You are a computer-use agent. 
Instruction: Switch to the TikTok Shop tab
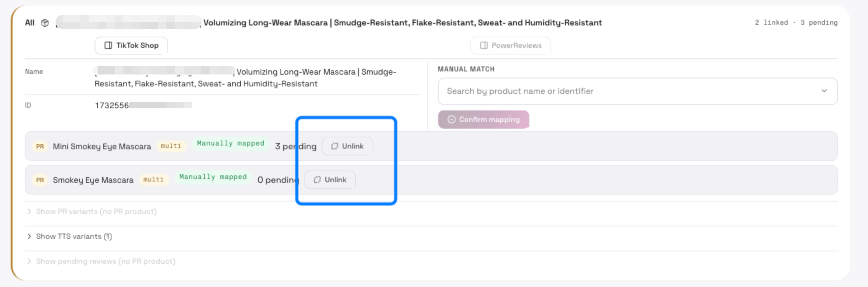[x=131, y=46]
